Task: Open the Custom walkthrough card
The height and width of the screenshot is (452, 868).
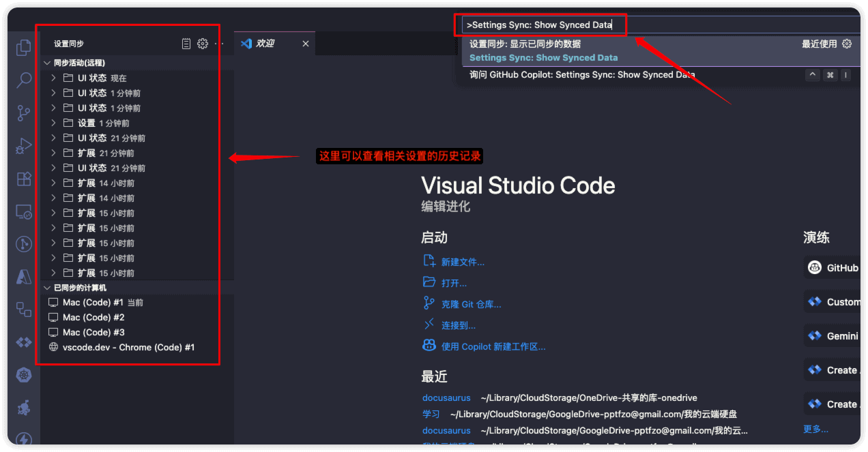Action: pyautogui.click(x=832, y=301)
